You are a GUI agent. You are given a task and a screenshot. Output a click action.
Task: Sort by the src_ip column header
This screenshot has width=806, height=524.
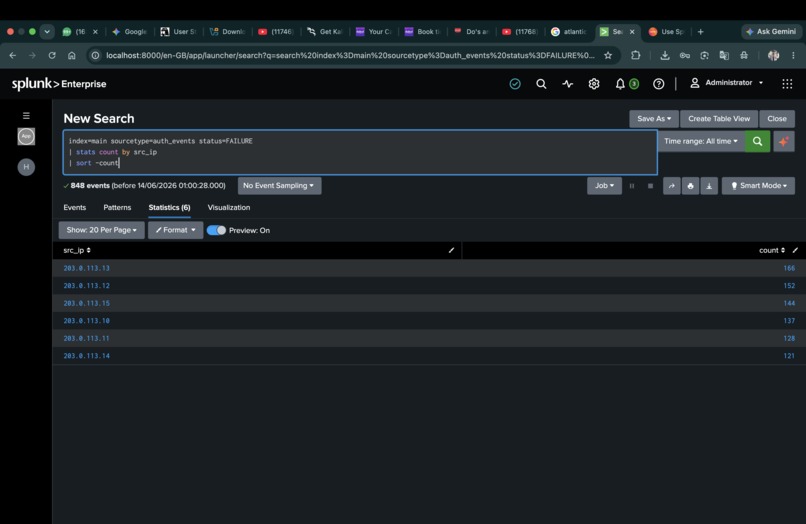pyautogui.click(x=77, y=250)
